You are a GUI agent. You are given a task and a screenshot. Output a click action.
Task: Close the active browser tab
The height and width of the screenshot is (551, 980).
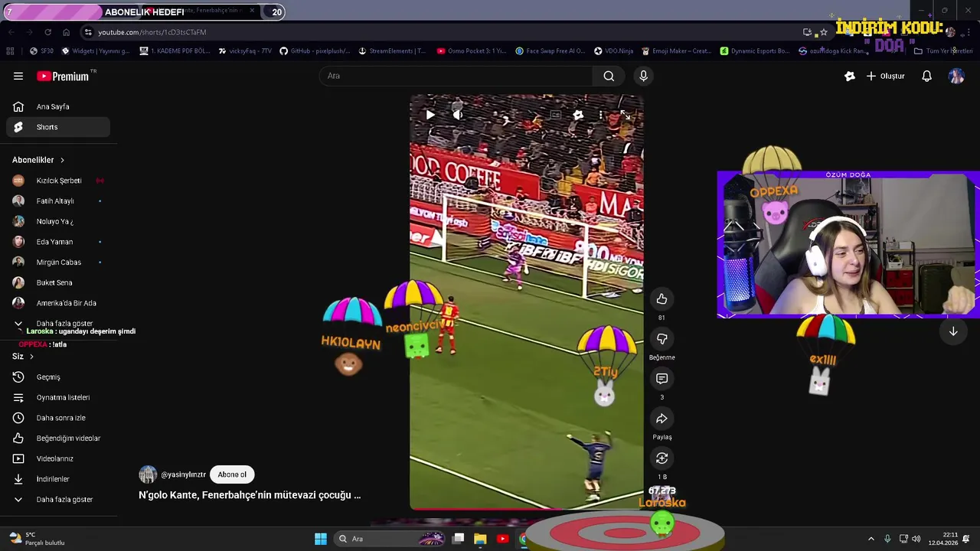(252, 11)
